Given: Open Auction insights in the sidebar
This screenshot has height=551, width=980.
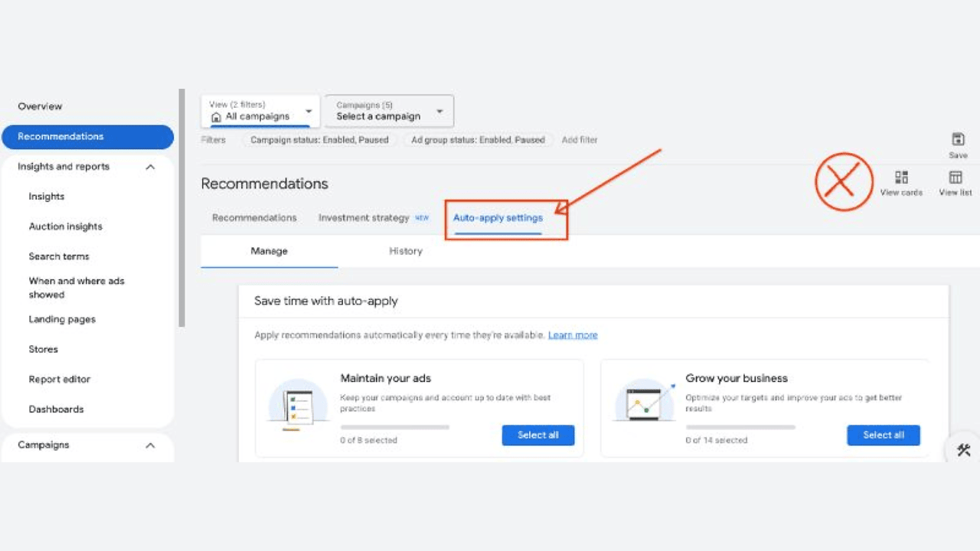Looking at the screenshot, I should tap(65, 227).
